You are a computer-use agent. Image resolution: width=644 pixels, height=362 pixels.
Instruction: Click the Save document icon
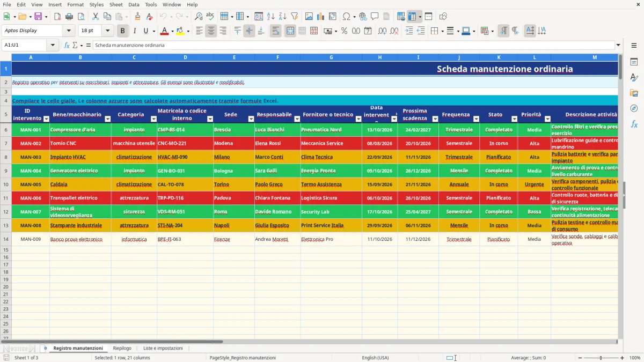(38, 17)
